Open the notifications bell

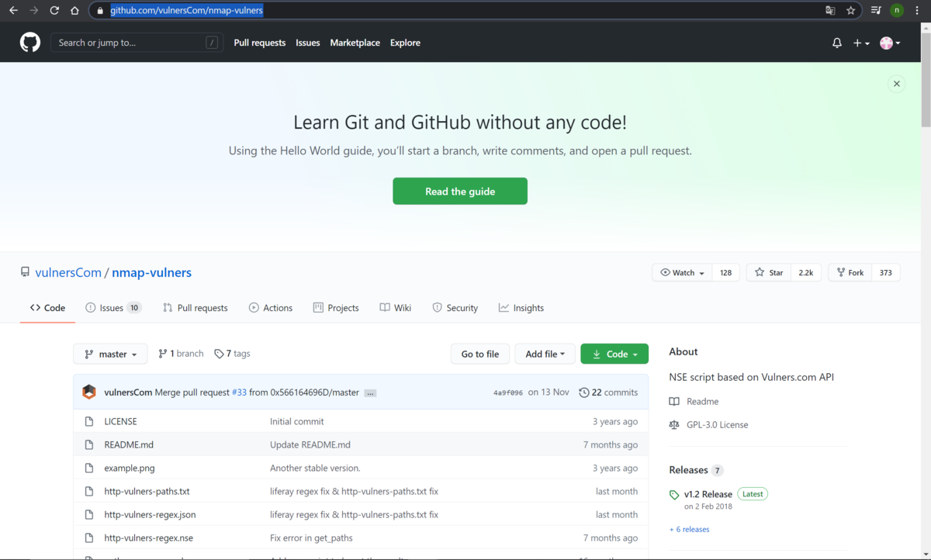tap(837, 43)
